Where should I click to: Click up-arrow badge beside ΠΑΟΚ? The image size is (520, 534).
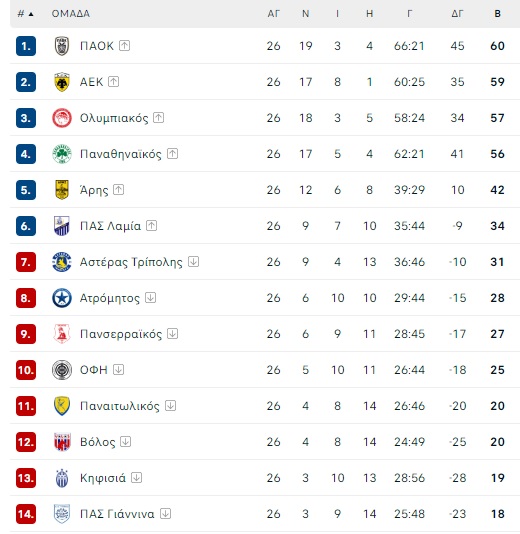click(124, 46)
